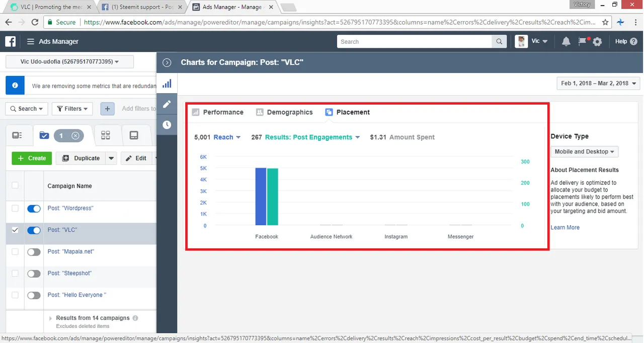The height and width of the screenshot is (343, 644).
Task: Click the green Facebook engagements bar
Action: 272,197
